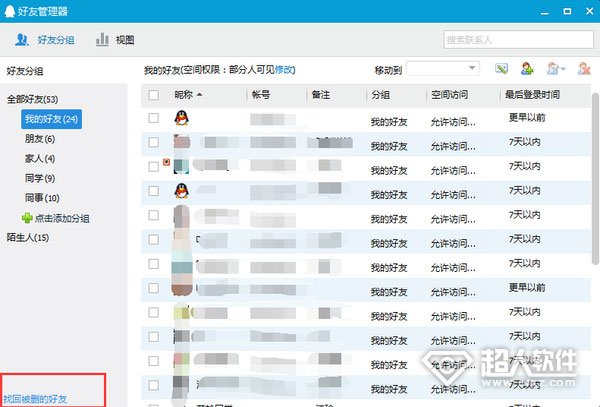Click the 视图 bar chart icon
600x407 pixels.
point(102,40)
